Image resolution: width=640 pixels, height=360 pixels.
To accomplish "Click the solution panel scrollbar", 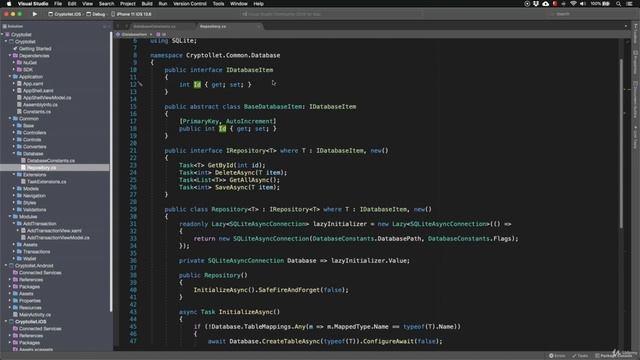I will [x=111, y=171].
